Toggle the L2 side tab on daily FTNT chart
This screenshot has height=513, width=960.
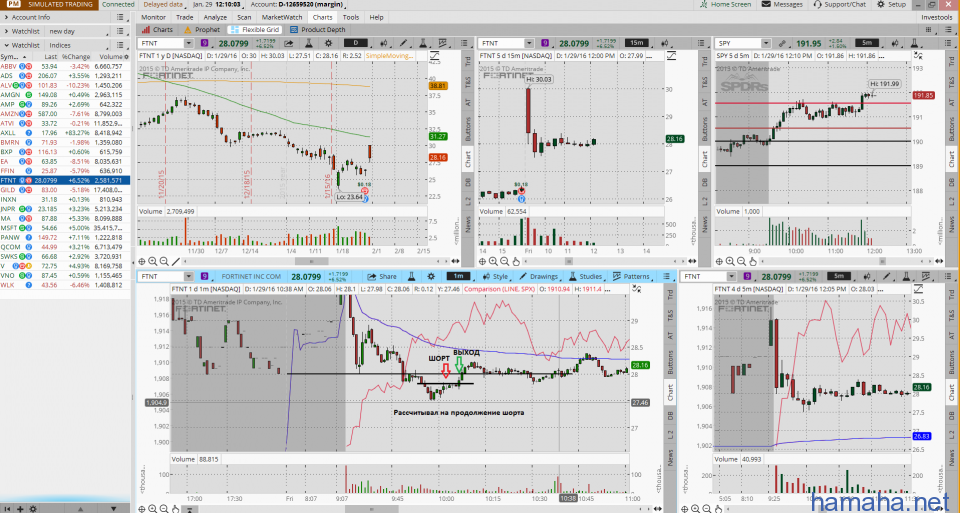[468, 201]
